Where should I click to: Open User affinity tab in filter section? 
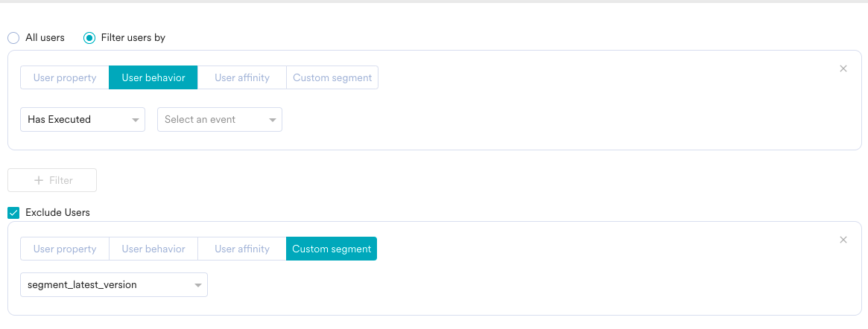click(x=242, y=77)
